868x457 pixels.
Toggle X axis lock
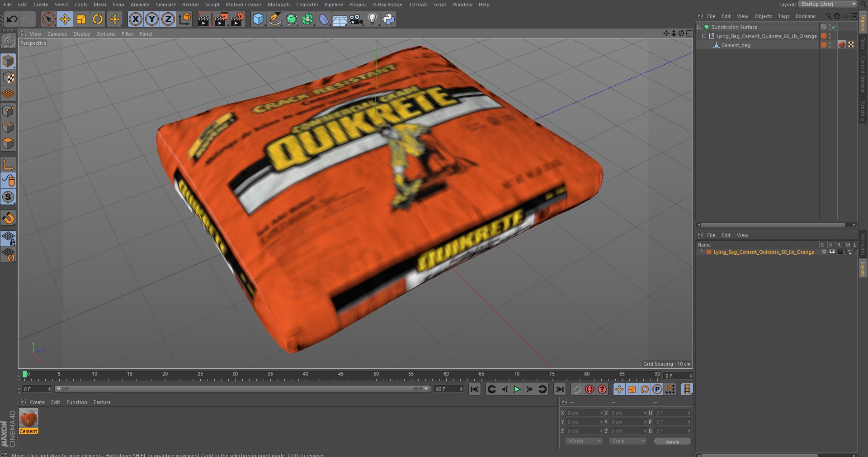135,19
